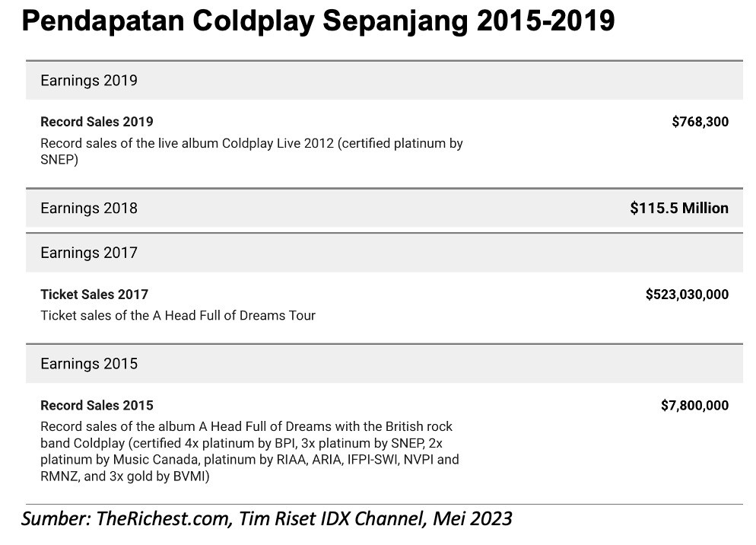Viewport: 756px width, 545px height.
Task: Collapse the Earnings 2015 section
Action: pyautogui.click(x=384, y=364)
